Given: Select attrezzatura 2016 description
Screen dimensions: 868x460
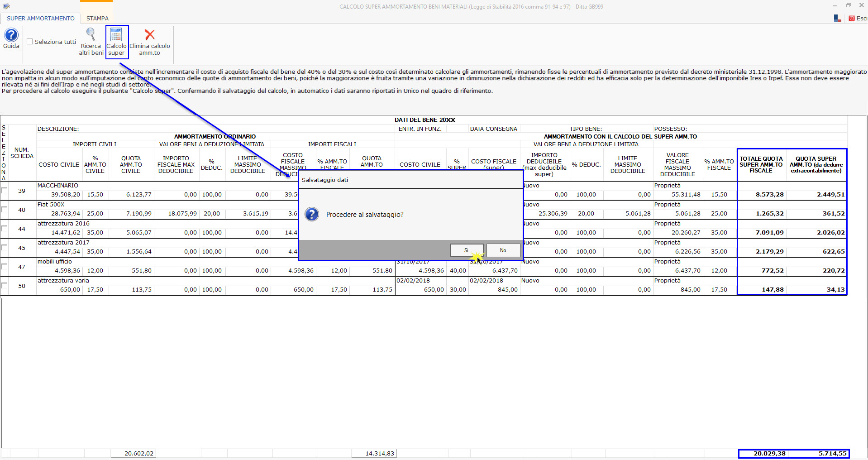Looking at the screenshot, I should point(63,224).
